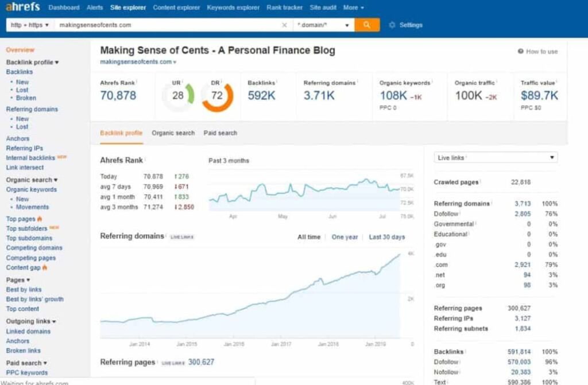This screenshot has height=385, width=588.
Task: Select the All time range for Referring domains
Action: (308, 237)
